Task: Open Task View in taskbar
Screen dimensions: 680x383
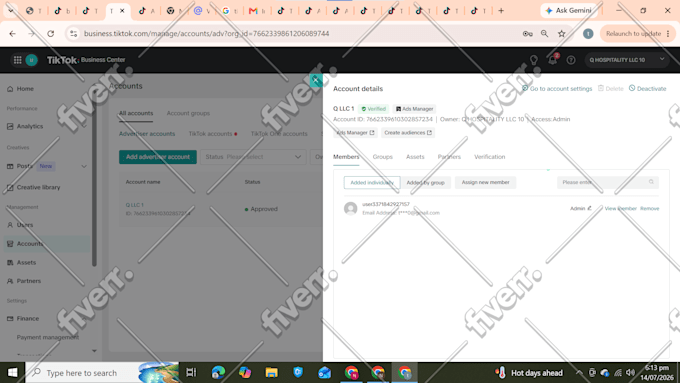Action: coord(191,372)
